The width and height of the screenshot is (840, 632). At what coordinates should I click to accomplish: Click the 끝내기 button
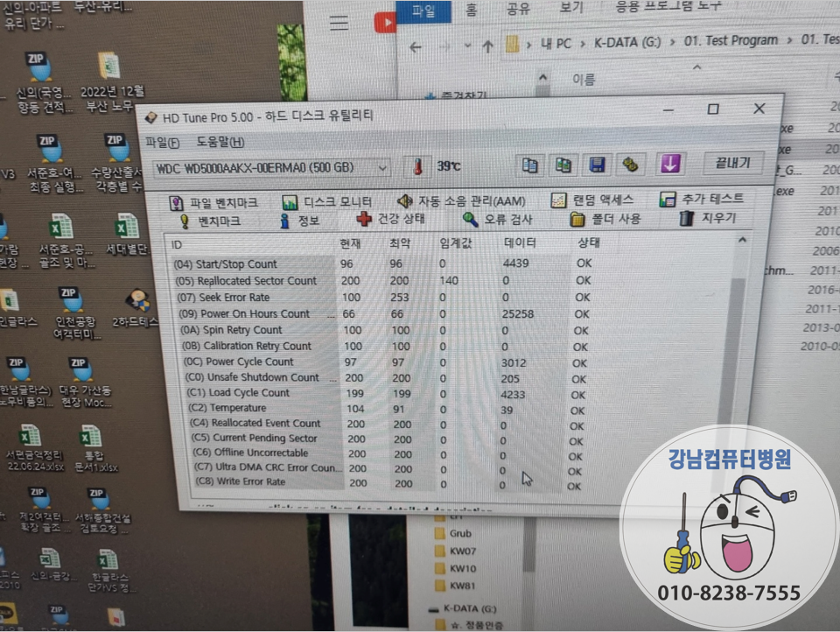click(x=732, y=163)
